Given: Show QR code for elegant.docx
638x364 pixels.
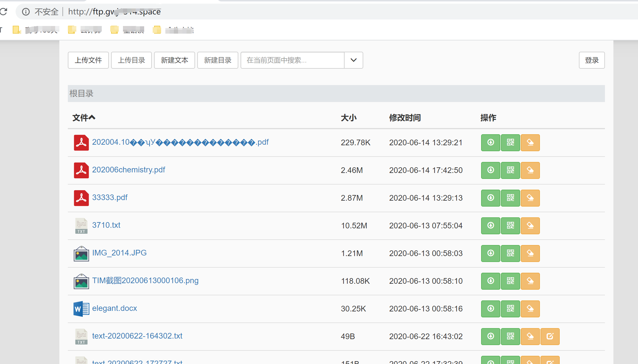Looking at the screenshot, I should pyautogui.click(x=510, y=309).
